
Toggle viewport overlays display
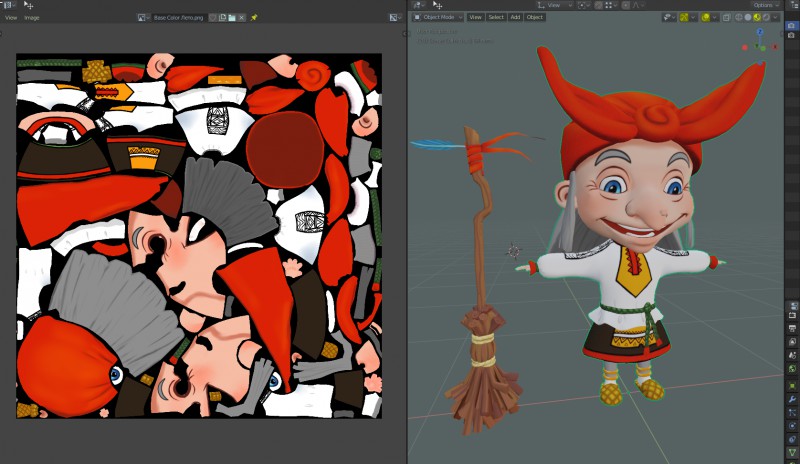706,17
